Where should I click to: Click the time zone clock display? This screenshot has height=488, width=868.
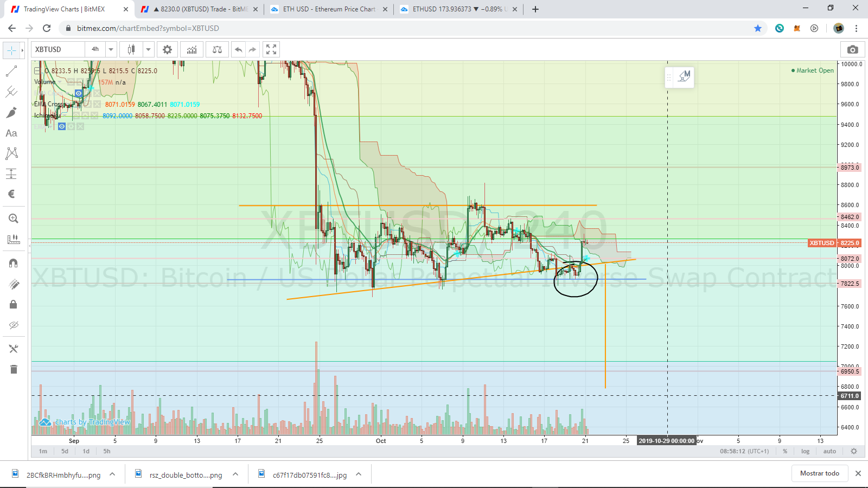[x=744, y=451]
